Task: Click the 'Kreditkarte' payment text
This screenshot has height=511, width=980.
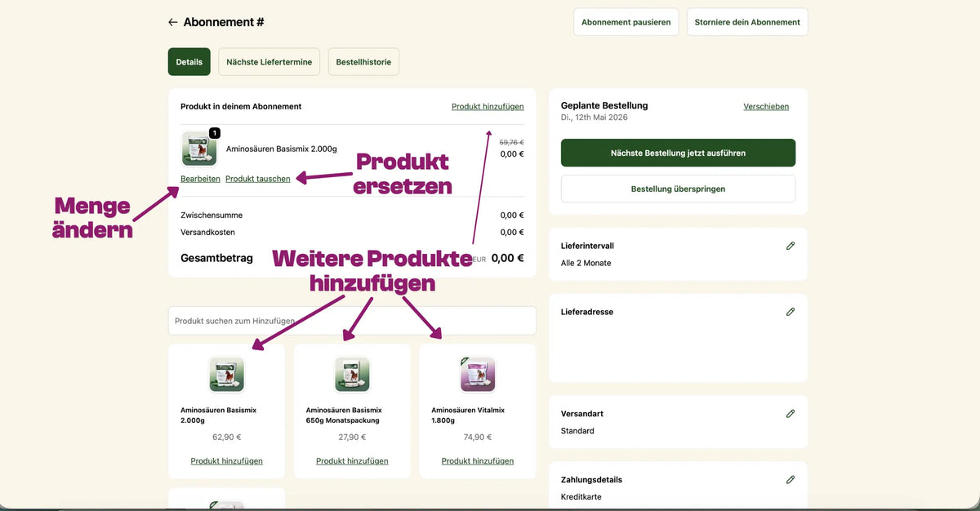Action: pyautogui.click(x=581, y=497)
